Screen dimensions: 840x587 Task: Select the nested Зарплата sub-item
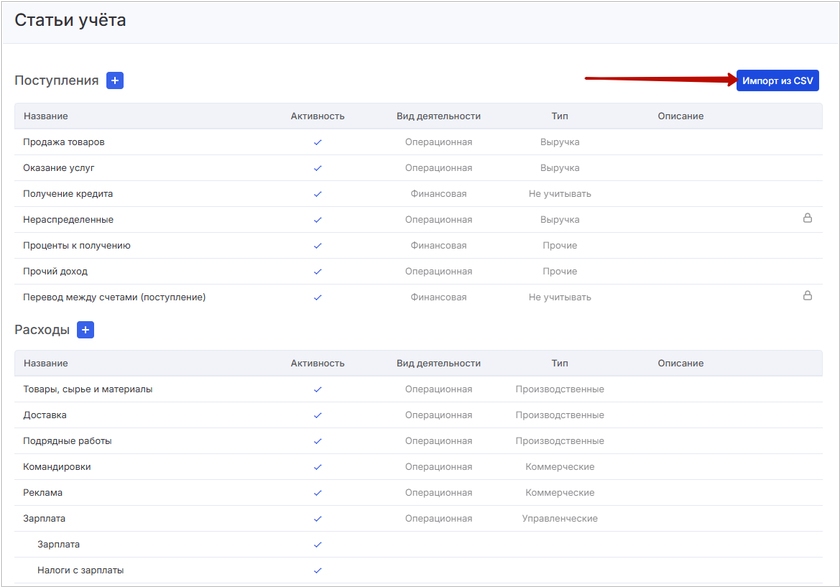coord(58,545)
